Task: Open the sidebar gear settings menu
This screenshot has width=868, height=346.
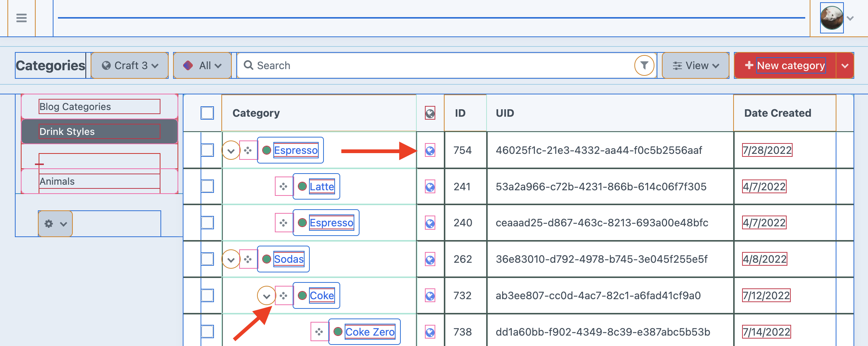Action: pos(55,224)
